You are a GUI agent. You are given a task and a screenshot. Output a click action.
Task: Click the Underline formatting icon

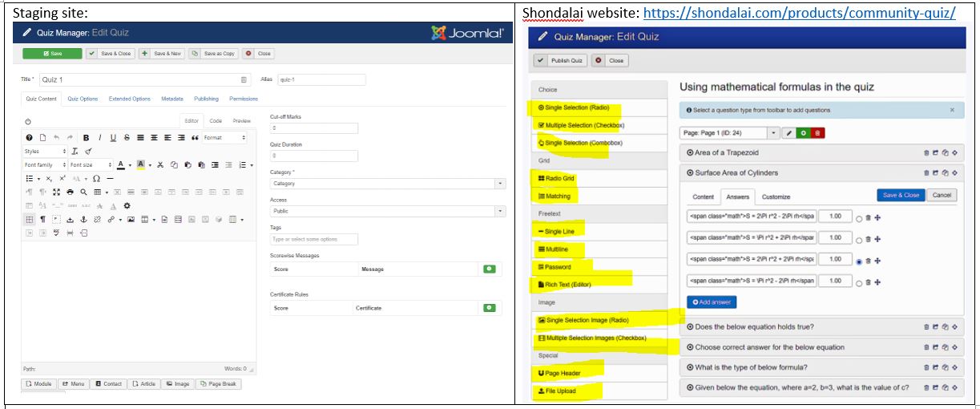click(x=113, y=138)
